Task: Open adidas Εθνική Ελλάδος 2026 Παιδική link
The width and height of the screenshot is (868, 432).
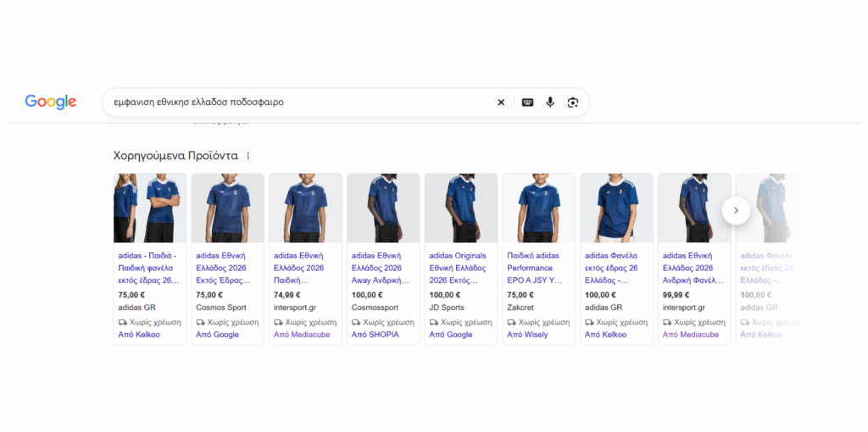Action: pyautogui.click(x=299, y=269)
